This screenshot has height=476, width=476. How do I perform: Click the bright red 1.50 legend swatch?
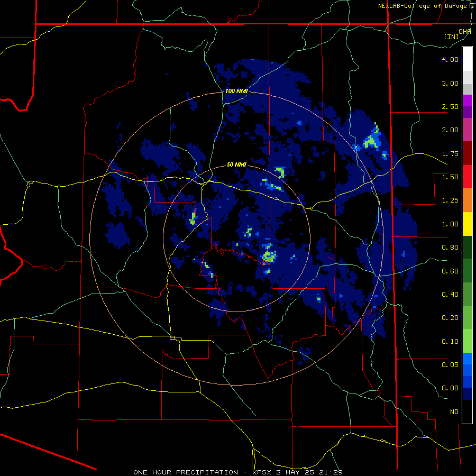(467, 177)
